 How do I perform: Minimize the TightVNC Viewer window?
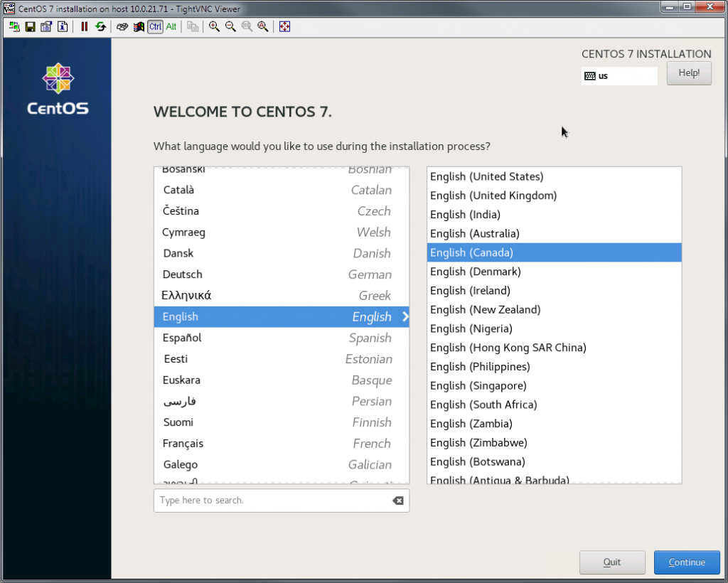click(x=670, y=7)
